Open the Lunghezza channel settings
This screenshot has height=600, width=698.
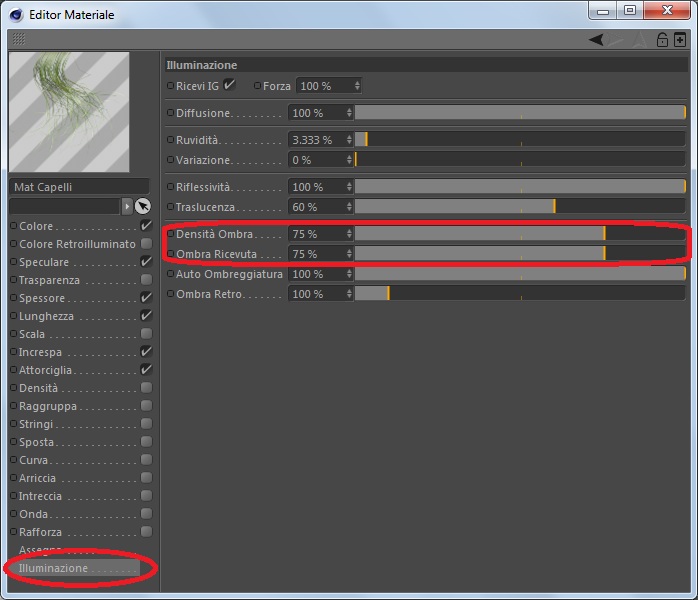tap(46, 316)
